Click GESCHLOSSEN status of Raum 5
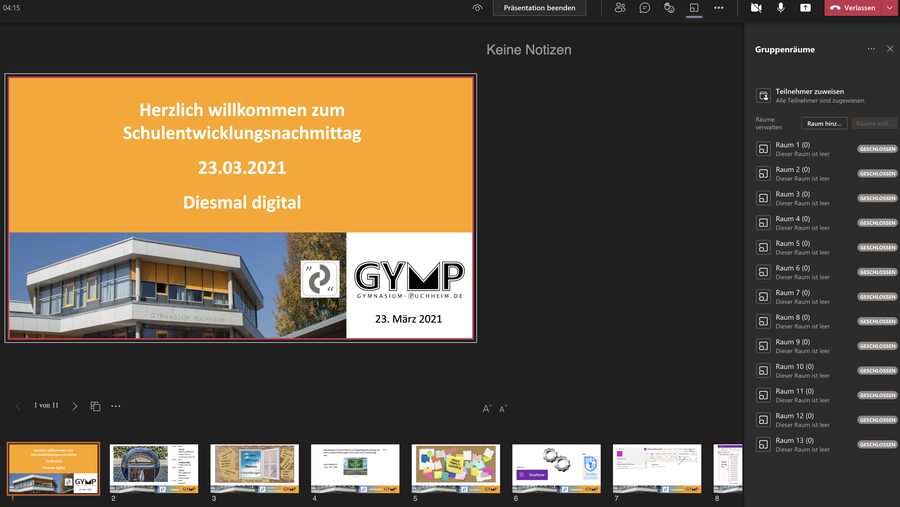 877,247
